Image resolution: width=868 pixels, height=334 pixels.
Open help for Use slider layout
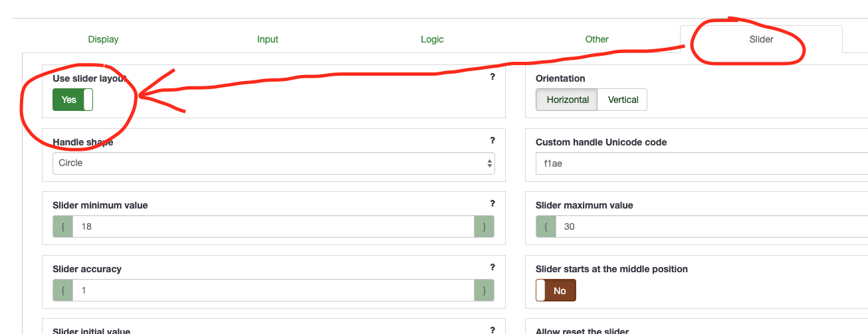[x=492, y=77]
